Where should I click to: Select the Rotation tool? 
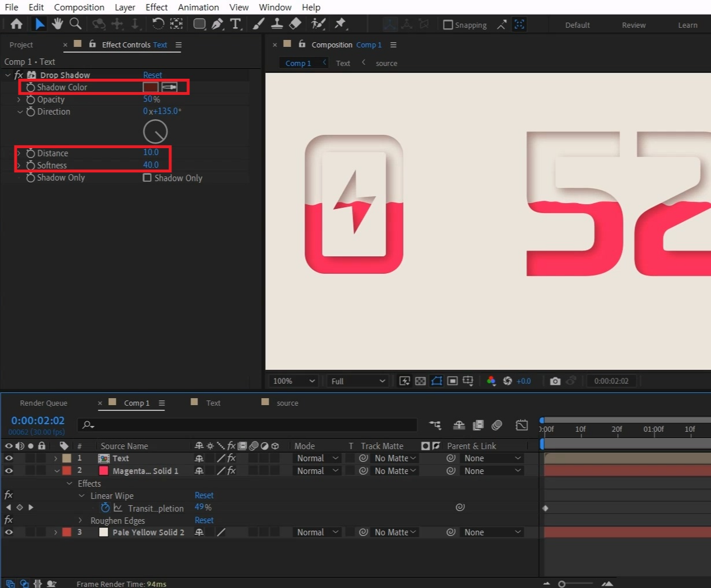158,24
